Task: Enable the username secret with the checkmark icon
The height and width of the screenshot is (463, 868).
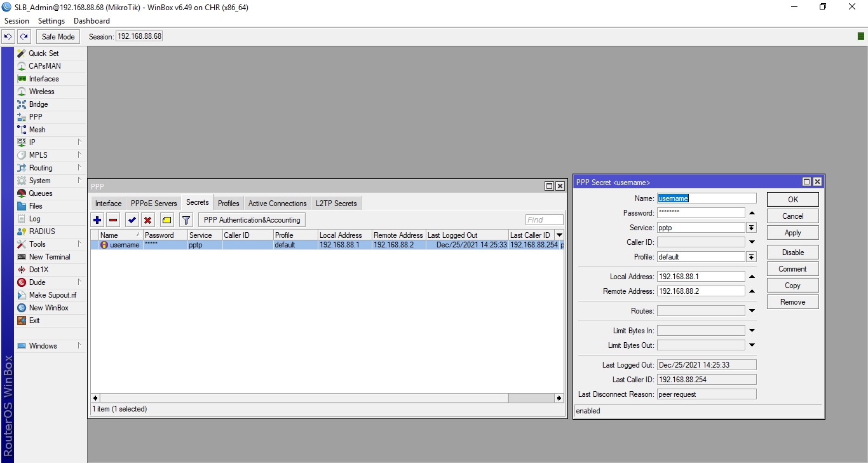Action: (x=132, y=219)
